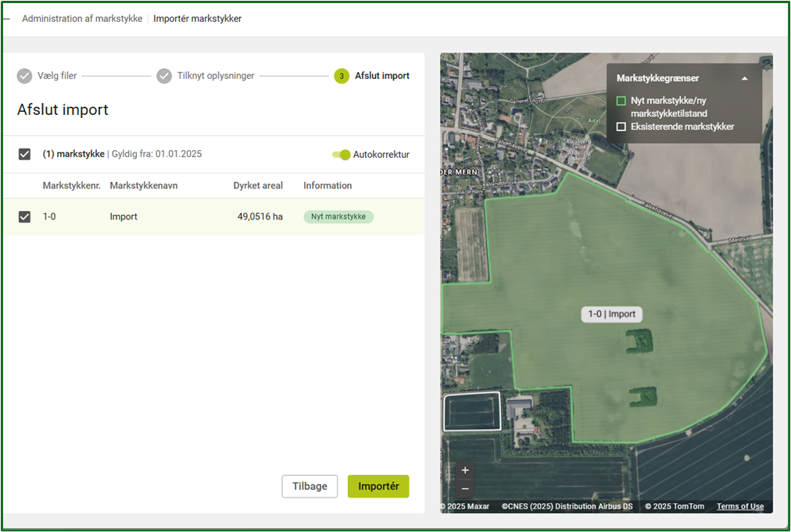Disable the Autokorrektur switch

point(342,155)
